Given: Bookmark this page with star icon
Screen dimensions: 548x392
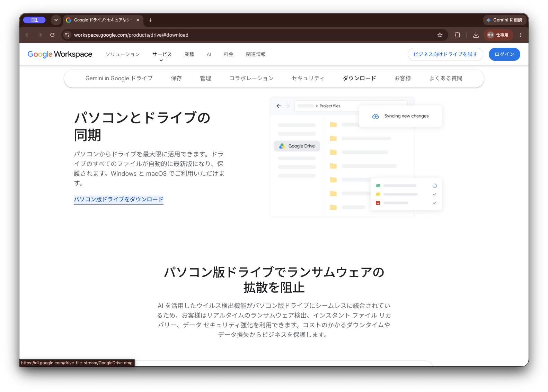Looking at the screenshot, I should [440, 35].
